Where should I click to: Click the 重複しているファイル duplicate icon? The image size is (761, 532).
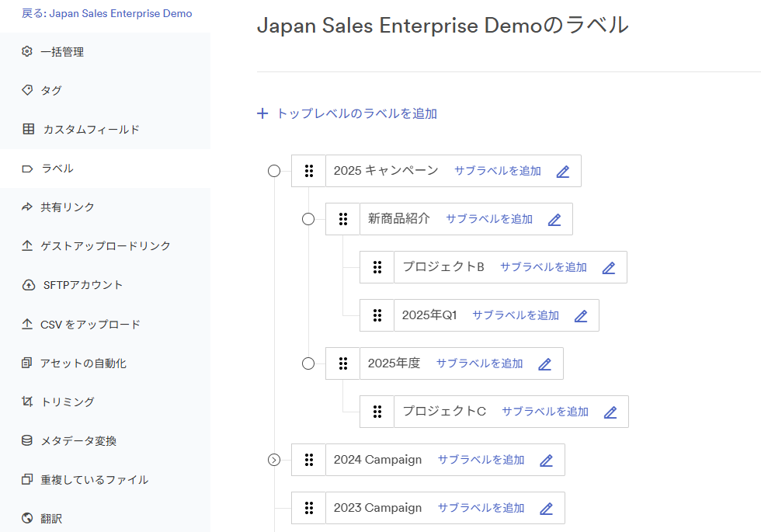[x=27, y=480]
